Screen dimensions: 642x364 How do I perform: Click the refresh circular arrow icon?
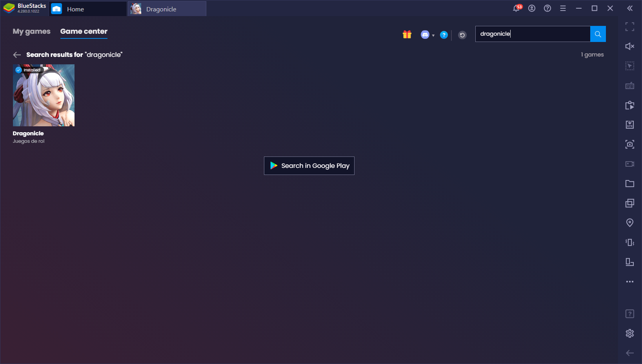462,35
